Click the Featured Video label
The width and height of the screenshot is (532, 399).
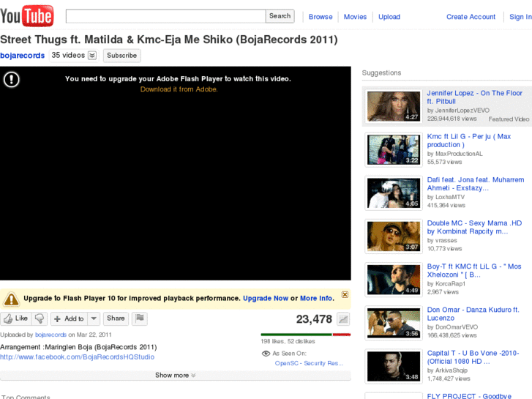(509, 119)
